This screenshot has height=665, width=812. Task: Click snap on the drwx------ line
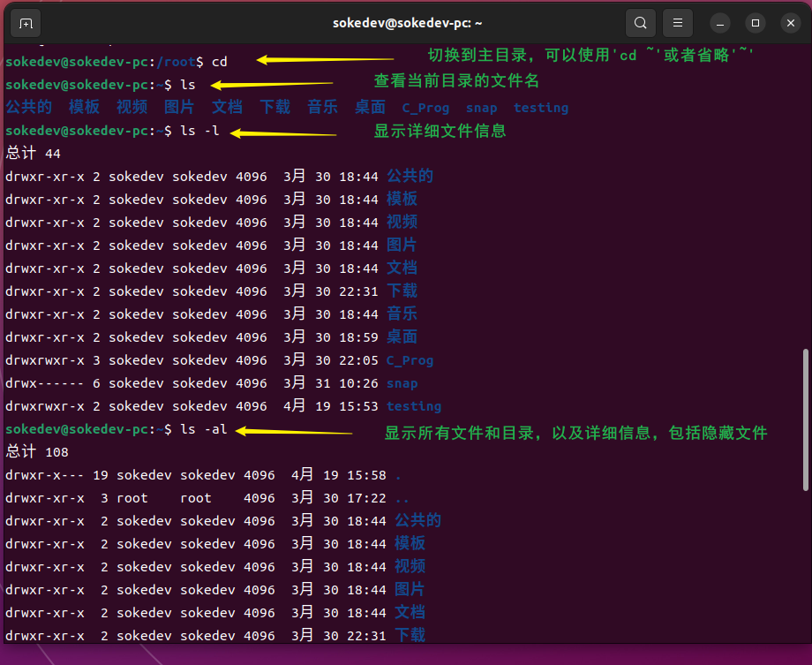402,383
